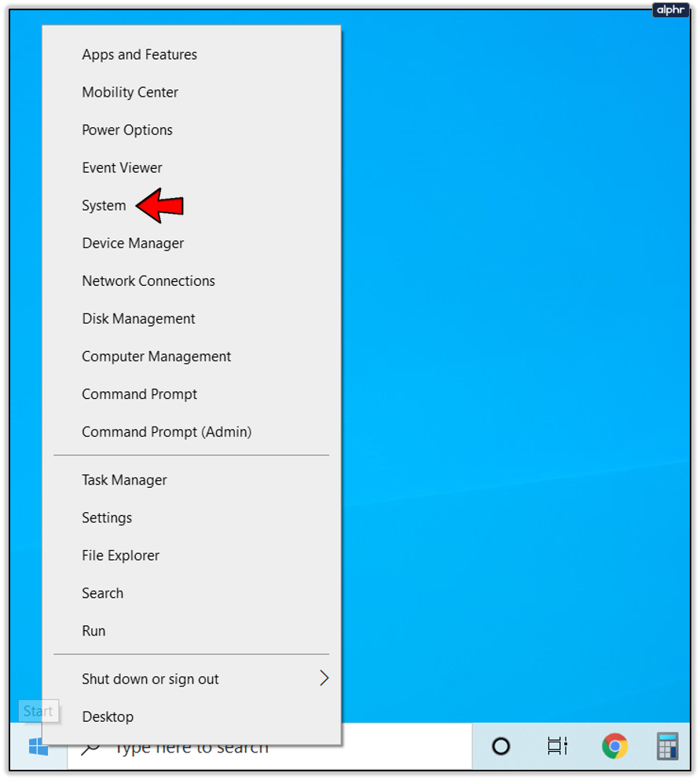The width and height of the screenshot is (700, 780).
Task: Click the Windows Start logo icon
Action: 38,747
